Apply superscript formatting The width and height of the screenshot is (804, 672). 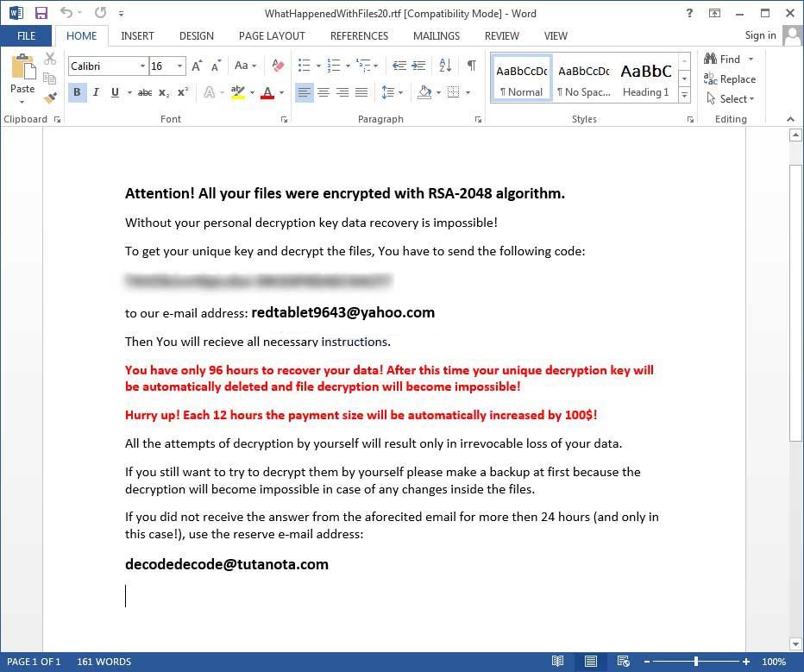pyautogui.click(x=183, y=93)
